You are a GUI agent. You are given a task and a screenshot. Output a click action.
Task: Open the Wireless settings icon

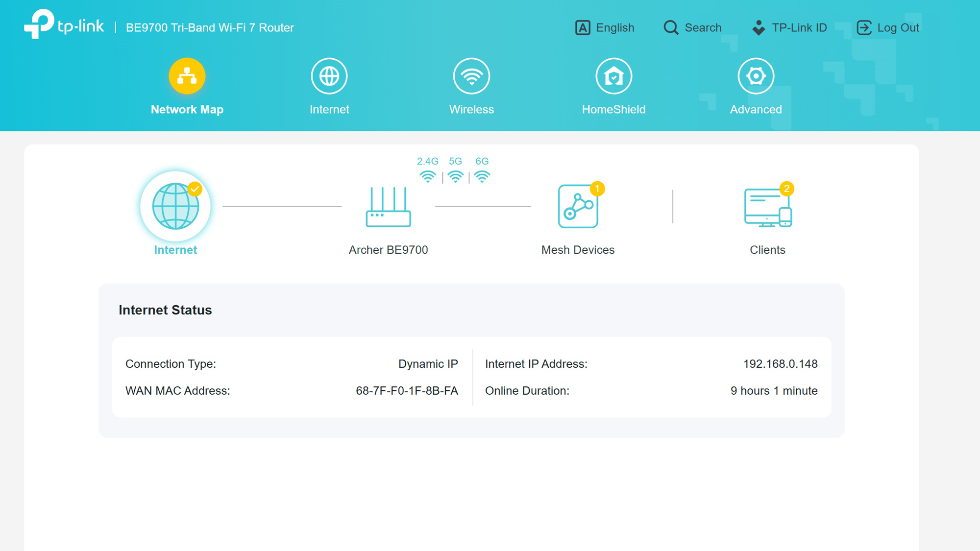[x=471, y=76]
